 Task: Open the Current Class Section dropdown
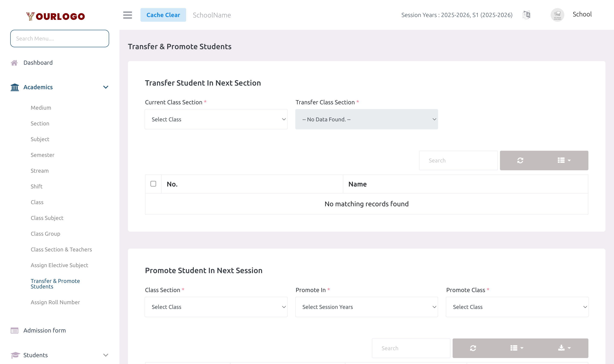(x=216, y=119)
